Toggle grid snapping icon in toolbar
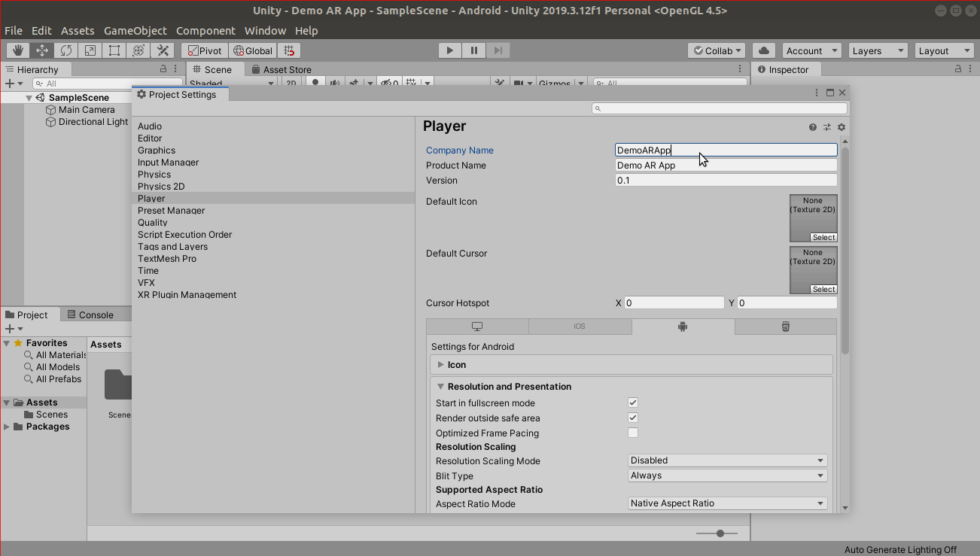Screen dimensions: 980x556 (289, 50)
